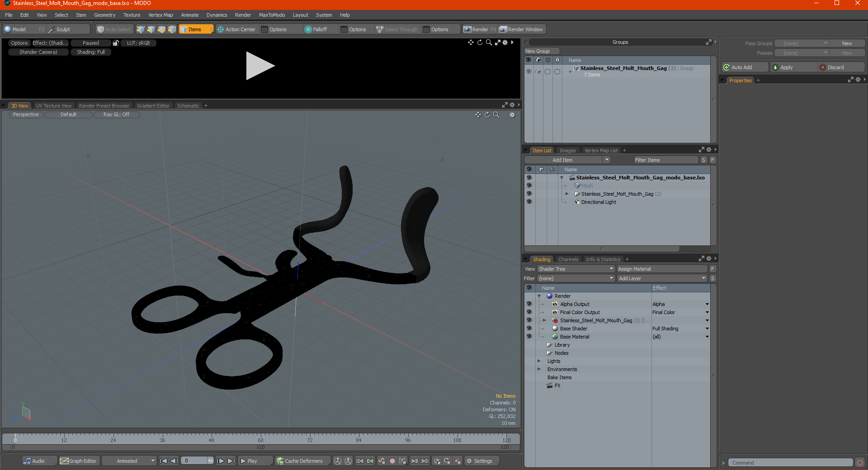The height and width of the screenshot is (470, 868).
Task: Expand the Environments node
Action: (539, 369)
